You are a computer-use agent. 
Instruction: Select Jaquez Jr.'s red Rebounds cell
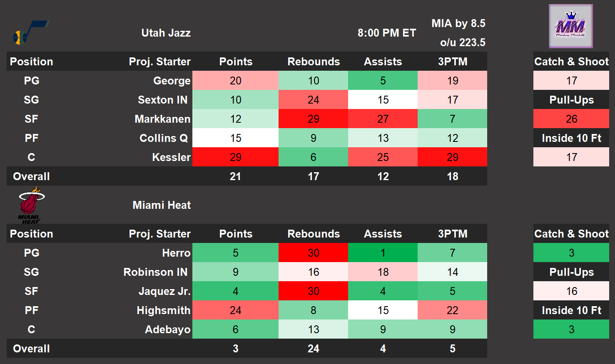[313, 291]
